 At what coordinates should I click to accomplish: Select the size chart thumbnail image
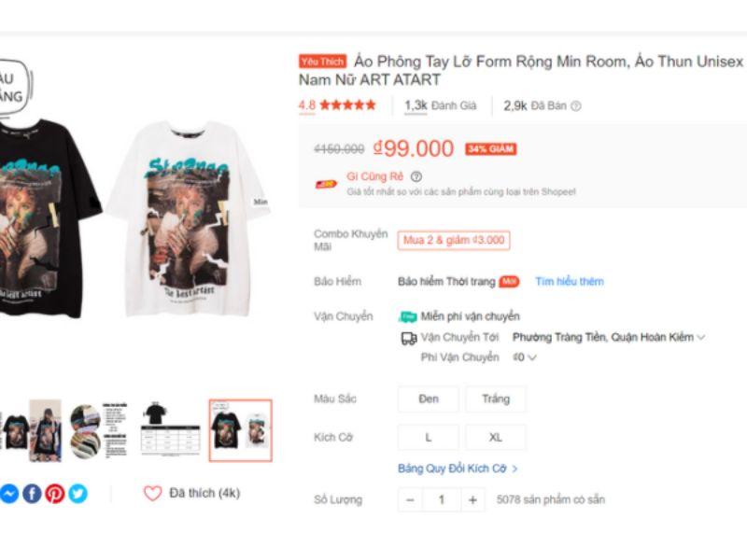pos(170,431)
